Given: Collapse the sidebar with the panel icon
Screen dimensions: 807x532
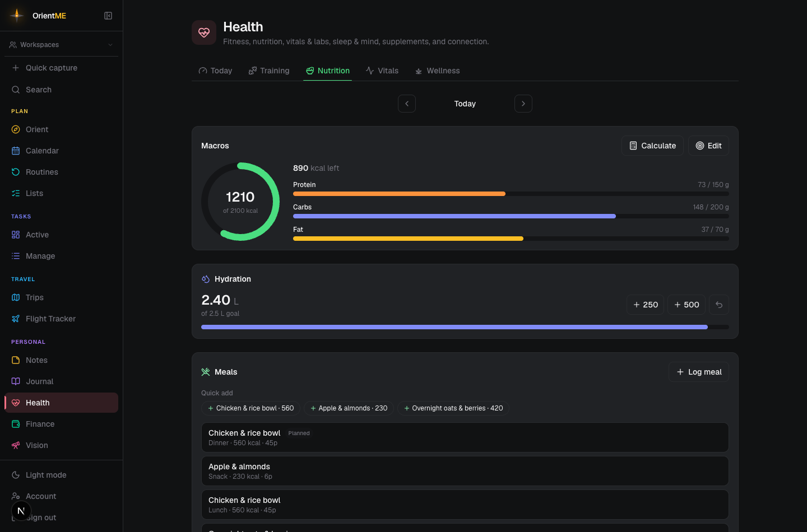Looking at the screenshot, I should coord(108,16).
